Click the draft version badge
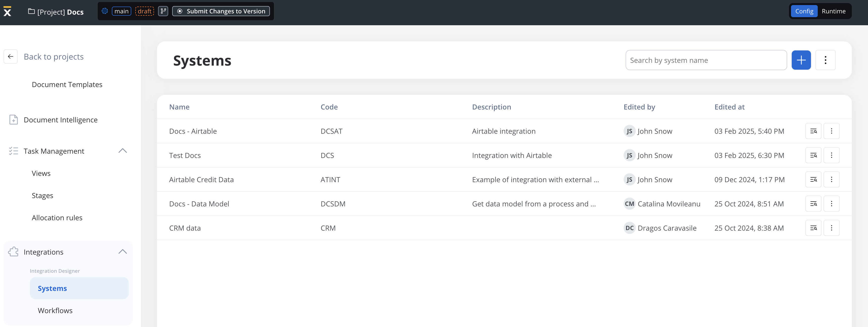The height and width of the screenshot is (327, 868). pyautogui.click(x=145, y=11)
